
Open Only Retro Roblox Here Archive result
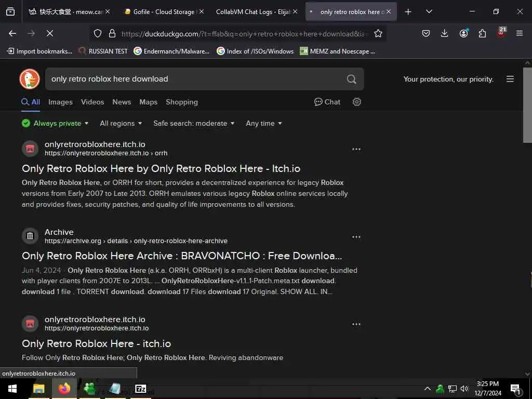[181, 256]
